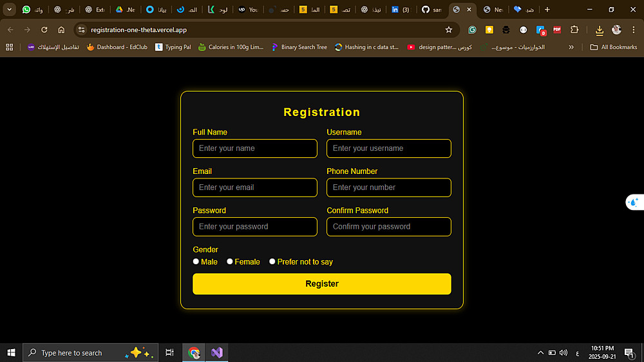Open Task View on taskbar
644x362 pixels.
click(x=169, y=352)
